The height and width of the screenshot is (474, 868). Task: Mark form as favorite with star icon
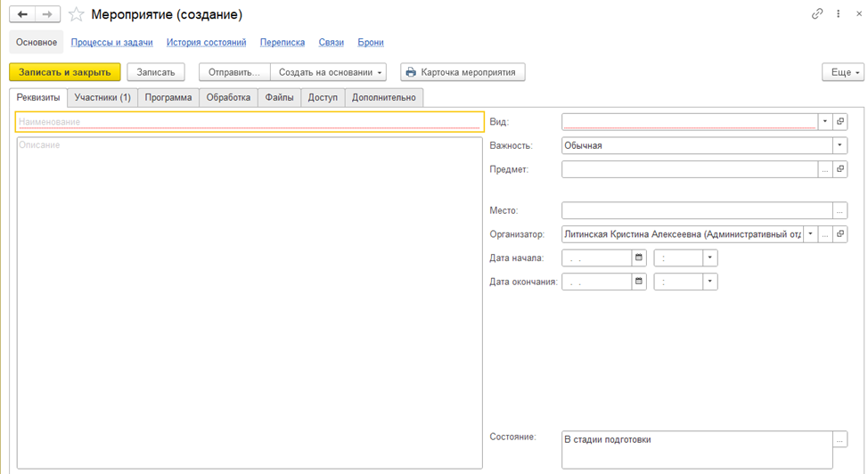(x=77, y=14)
